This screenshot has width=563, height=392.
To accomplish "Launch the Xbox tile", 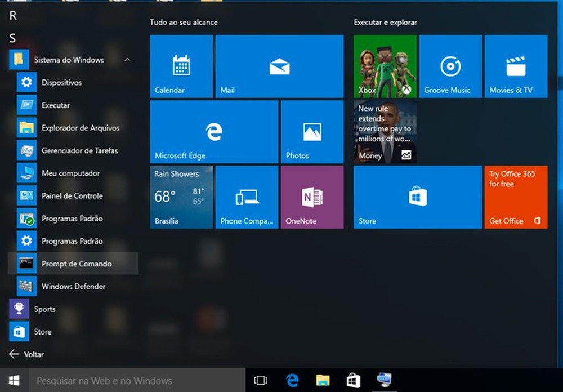I will (x=385, y=66).
